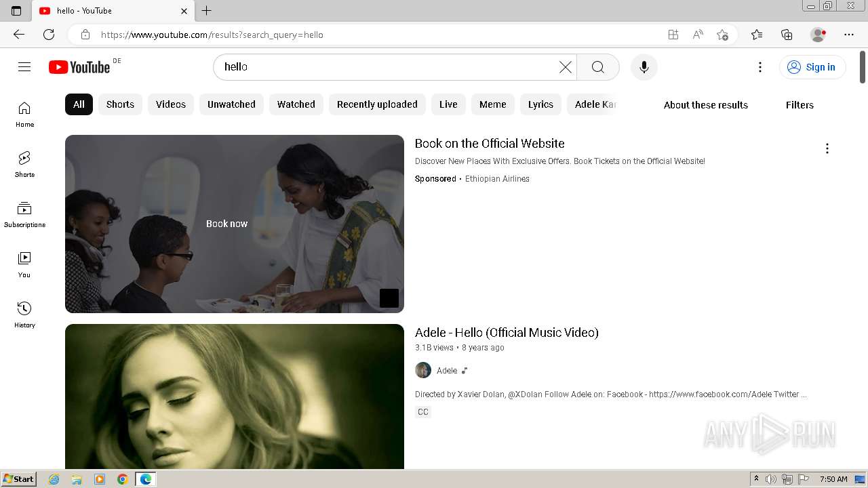The image size is (868, 488).
Task: Click the ad description text Discover New Places
Action: click(560, 161)
